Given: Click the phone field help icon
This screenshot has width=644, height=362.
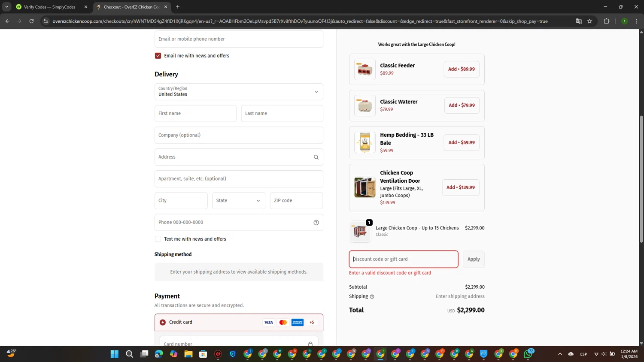Looking at the screenshot, I should coord(316,222).
